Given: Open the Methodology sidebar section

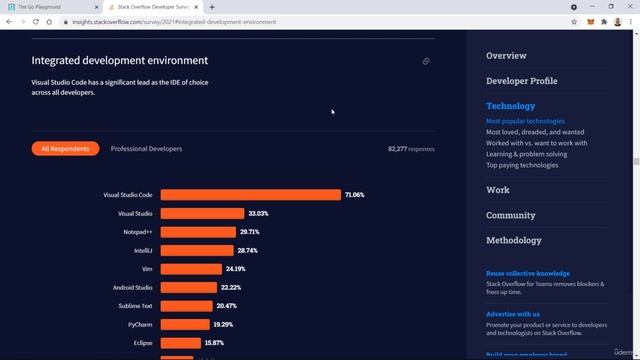Looking at the screenshot, I should tap(514, 240).
